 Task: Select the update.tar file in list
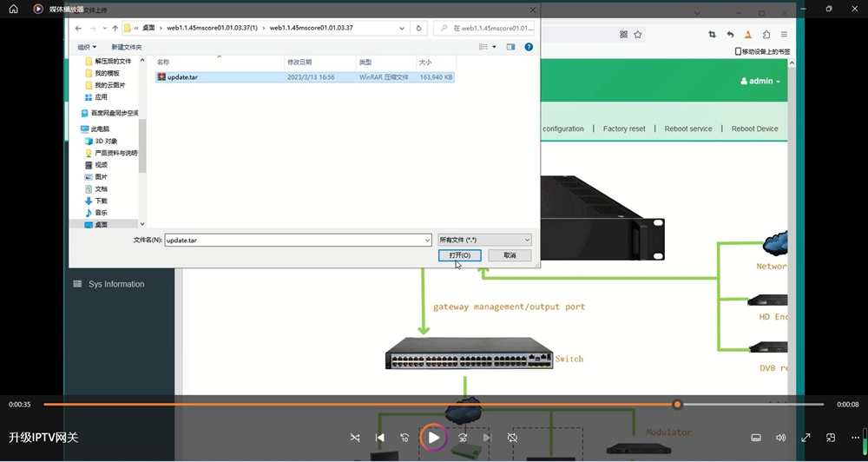pos(305,77)
